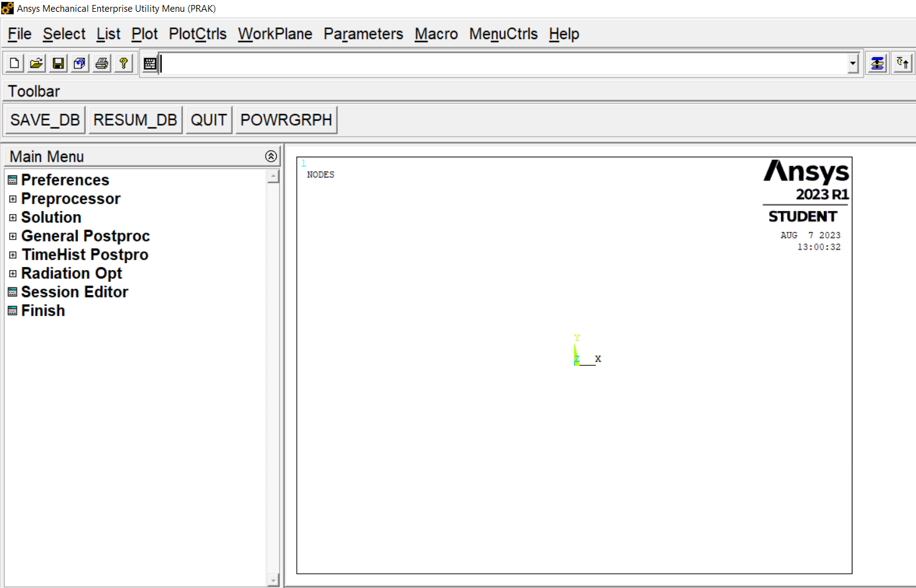916x588 pixels.
Task: Collapse Main Menu with the chevron icon
Action: click(x=271, y=156)
